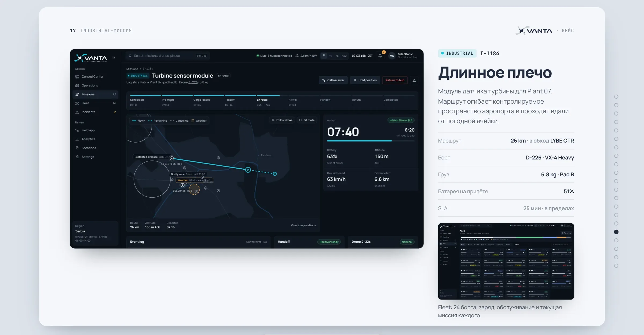Click the Hold position button
This screenshot has height=335, width=644.
[x=365, y=80]
